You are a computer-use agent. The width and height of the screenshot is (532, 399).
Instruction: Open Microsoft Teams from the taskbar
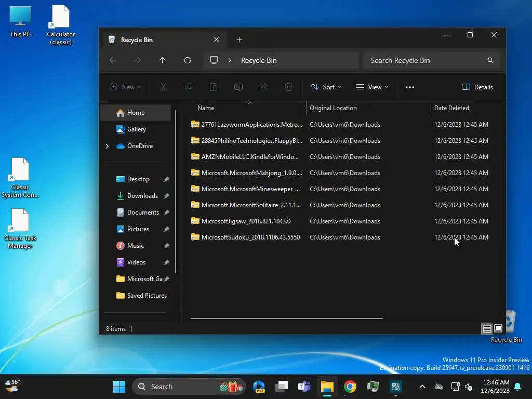pos(304,387)
